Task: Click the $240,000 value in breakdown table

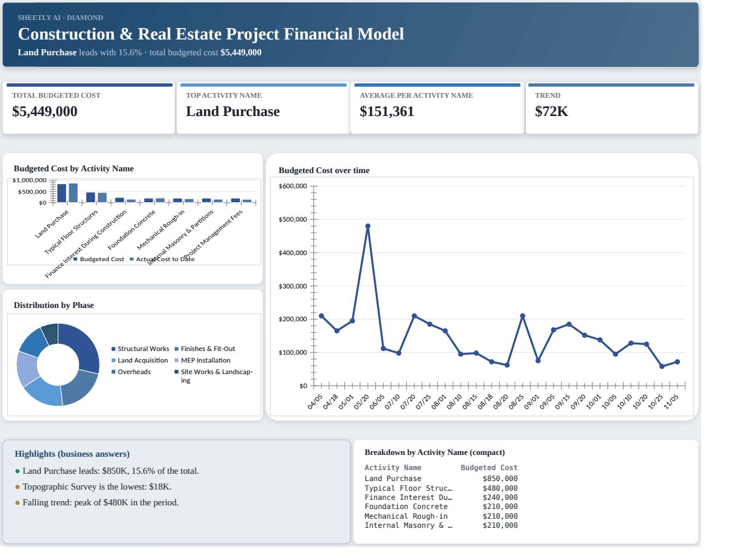Action: (x=500, y=497)
